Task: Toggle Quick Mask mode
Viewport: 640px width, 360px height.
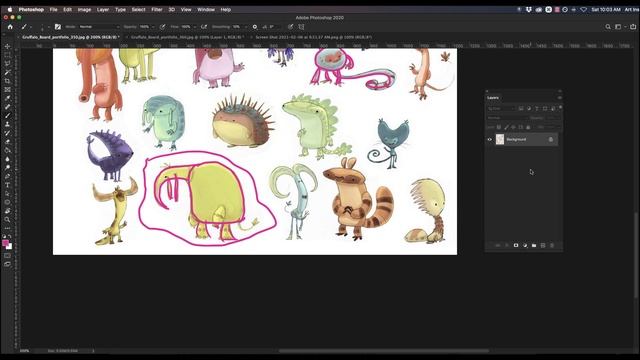Action: [x=7, y=256]
